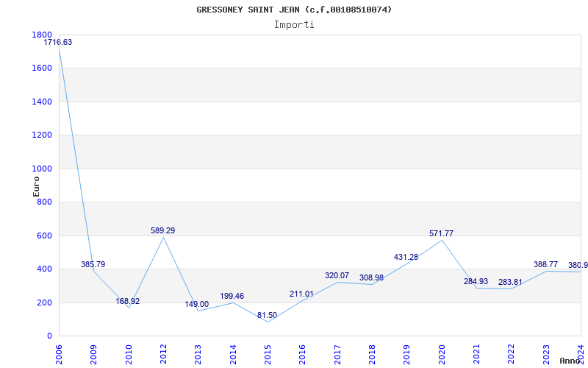The height and width of the screenshot is (368, 588).
Task: Click the 320.07 value label
Action: pyautogui.click(x=337, y=275)
